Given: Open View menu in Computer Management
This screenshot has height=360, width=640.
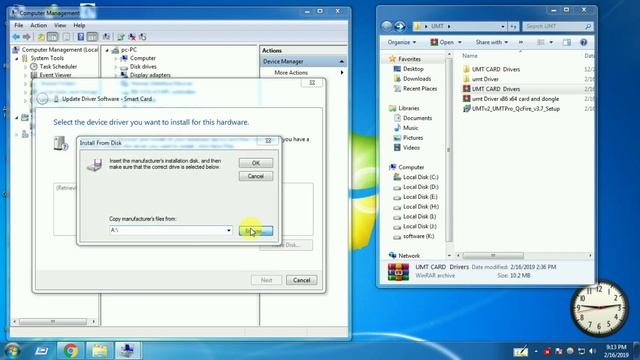Looking at the screenshot, I should click(60, 25).
